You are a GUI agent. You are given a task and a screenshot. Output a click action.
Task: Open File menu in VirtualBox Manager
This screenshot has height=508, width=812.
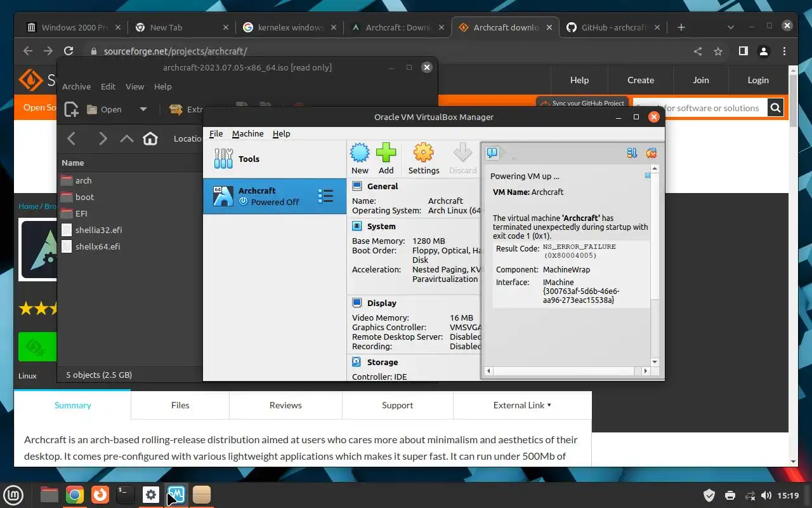[216, 133]
